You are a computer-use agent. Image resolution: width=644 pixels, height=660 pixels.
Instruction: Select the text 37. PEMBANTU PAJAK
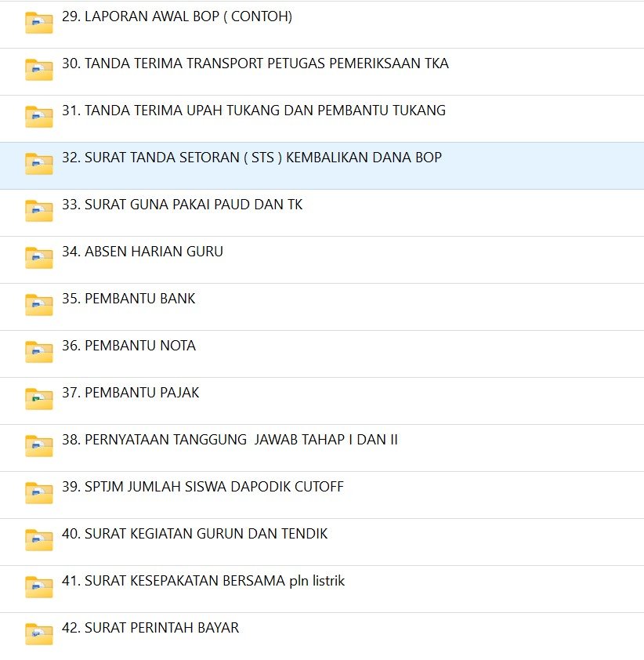[x=130, y=393]
